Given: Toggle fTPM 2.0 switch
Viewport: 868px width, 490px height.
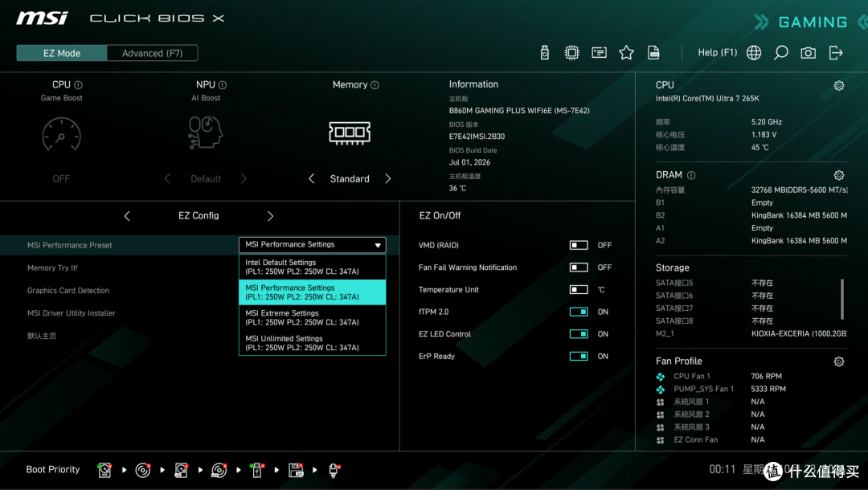Looking at the screenshot, I should point(579,312).
